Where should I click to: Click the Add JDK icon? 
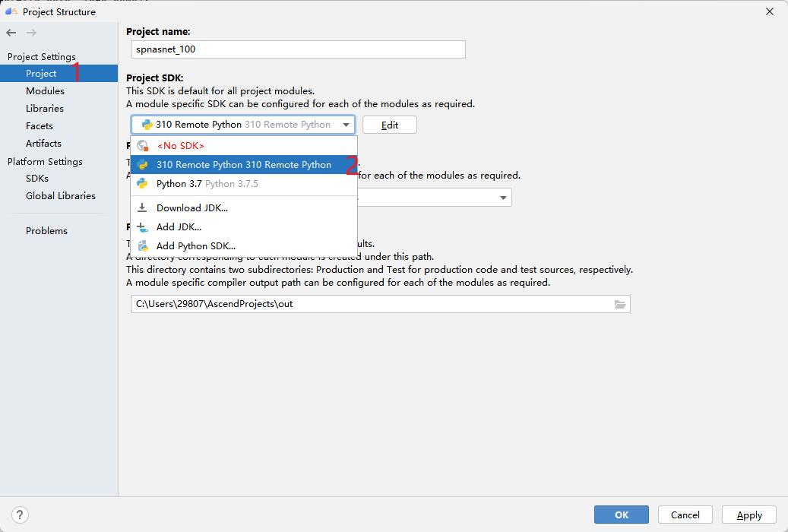142,226
